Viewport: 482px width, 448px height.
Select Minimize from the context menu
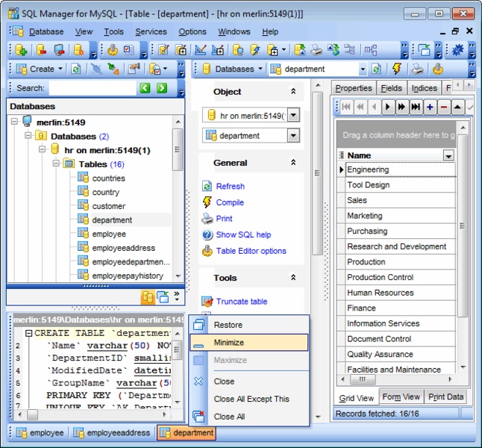click(x=228, y=343)
